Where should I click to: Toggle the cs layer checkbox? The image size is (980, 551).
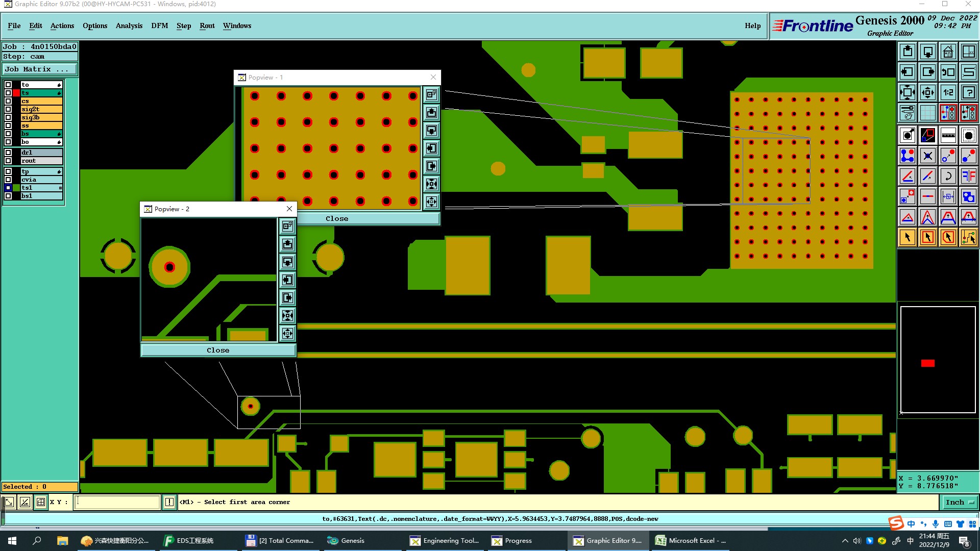point(8,101)
